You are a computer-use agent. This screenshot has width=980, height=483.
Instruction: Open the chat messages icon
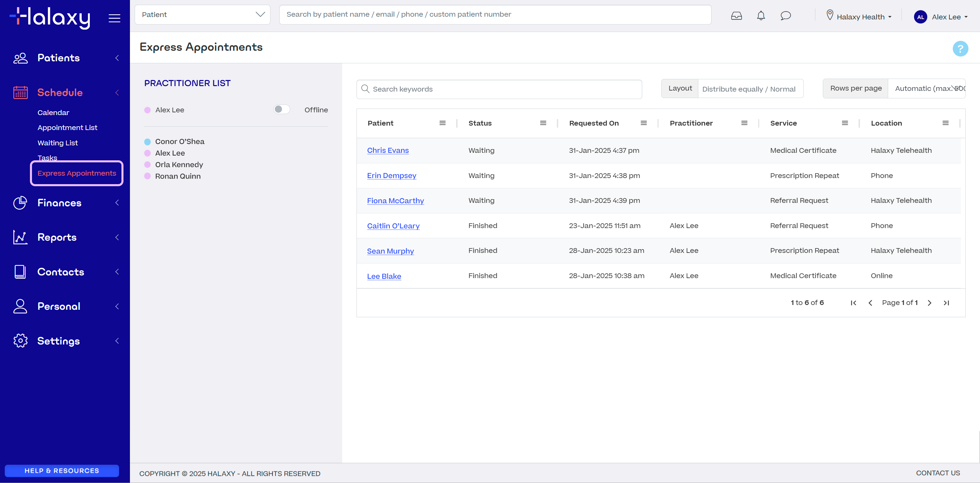[785, 16]
